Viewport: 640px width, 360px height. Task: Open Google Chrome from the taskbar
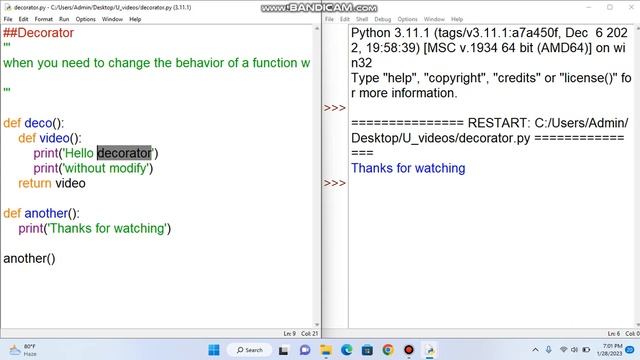[x=388, y=350]
